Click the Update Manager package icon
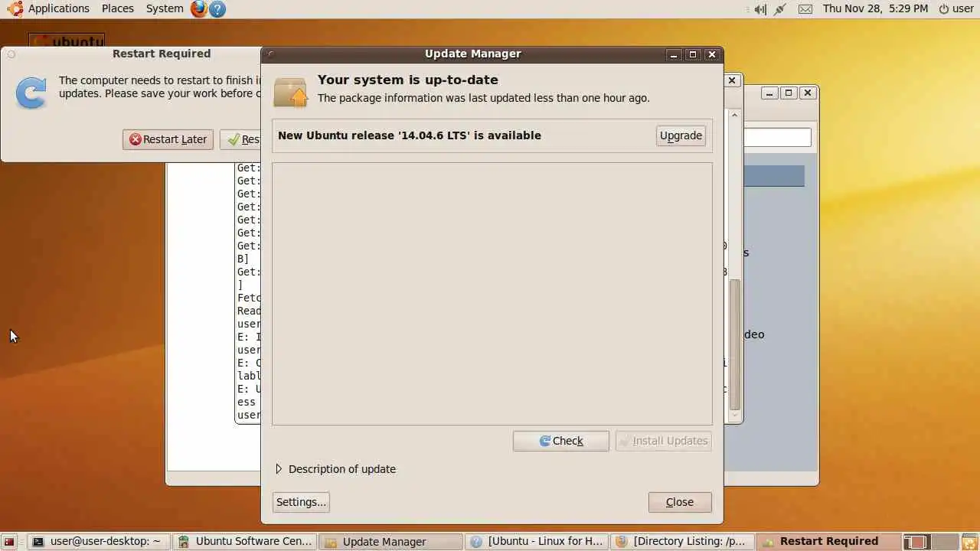980x551 pixels. tap(291, 93)
